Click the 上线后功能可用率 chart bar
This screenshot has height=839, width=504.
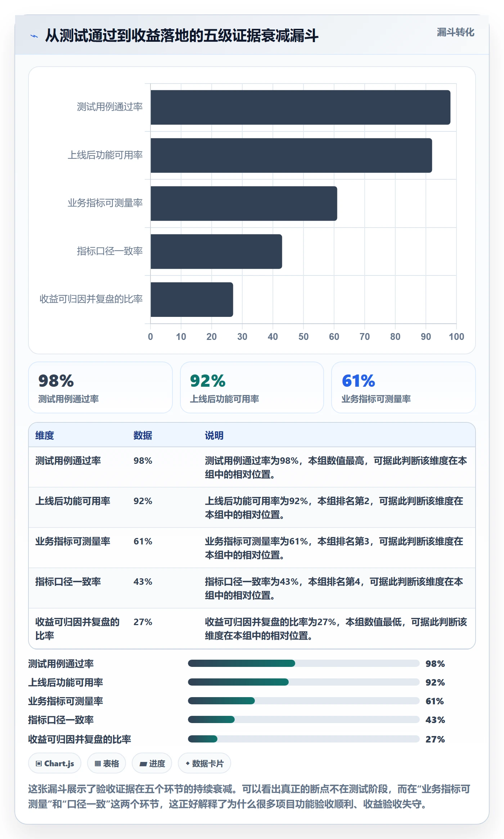point(291,156)
